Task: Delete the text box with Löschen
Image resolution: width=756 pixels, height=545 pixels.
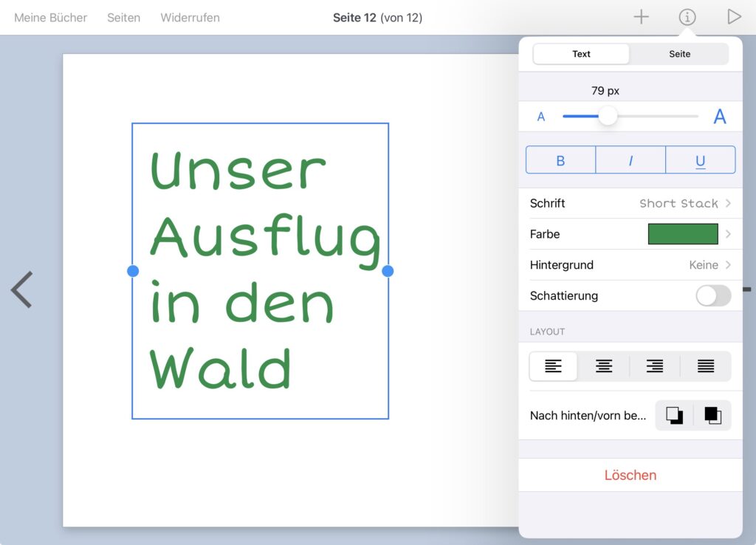Action: (630, 475)
